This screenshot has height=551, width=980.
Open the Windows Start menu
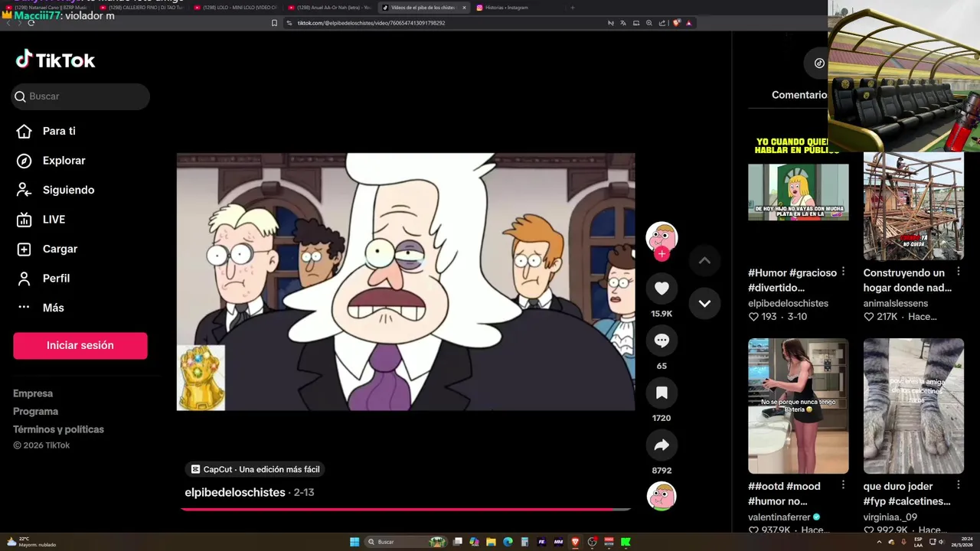[x=354, y=542]
